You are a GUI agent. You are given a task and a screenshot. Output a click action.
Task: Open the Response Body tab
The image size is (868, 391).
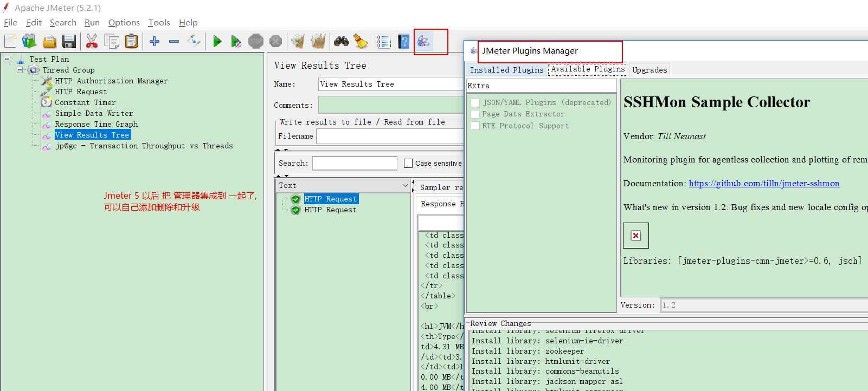tap(440, 204)
